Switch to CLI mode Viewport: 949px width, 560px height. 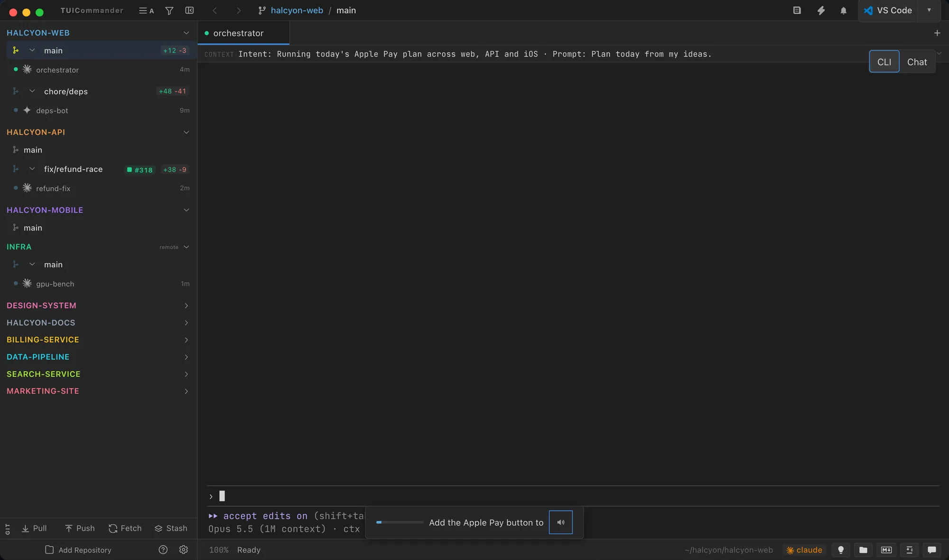884,62
